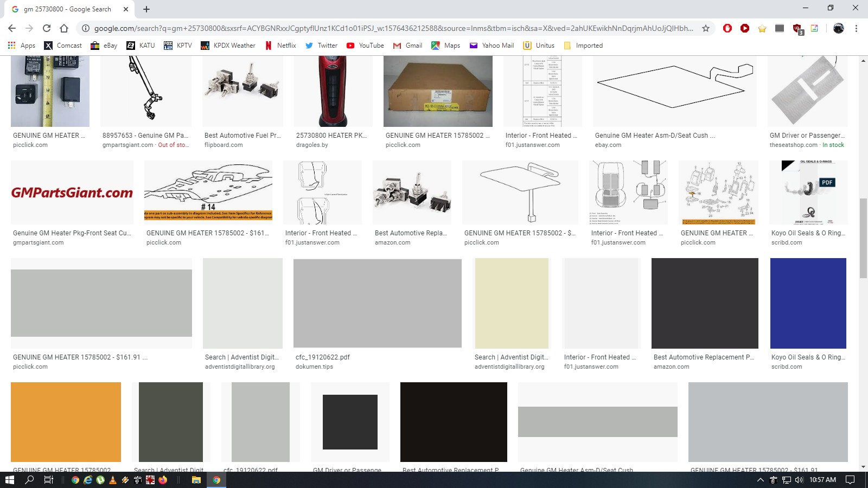Open the Maps bookmark

tap(446, 46)
